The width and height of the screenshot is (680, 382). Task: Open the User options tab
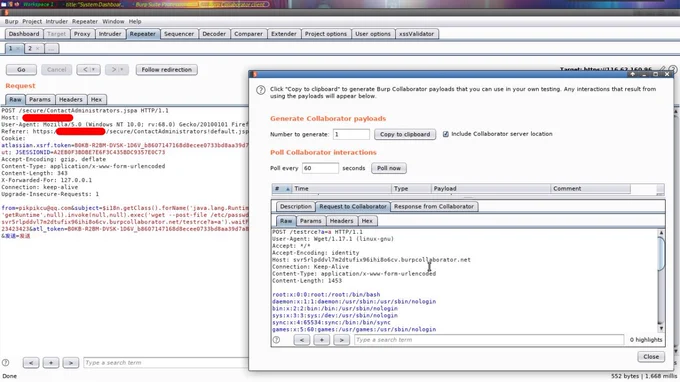(x=373, y=34)
